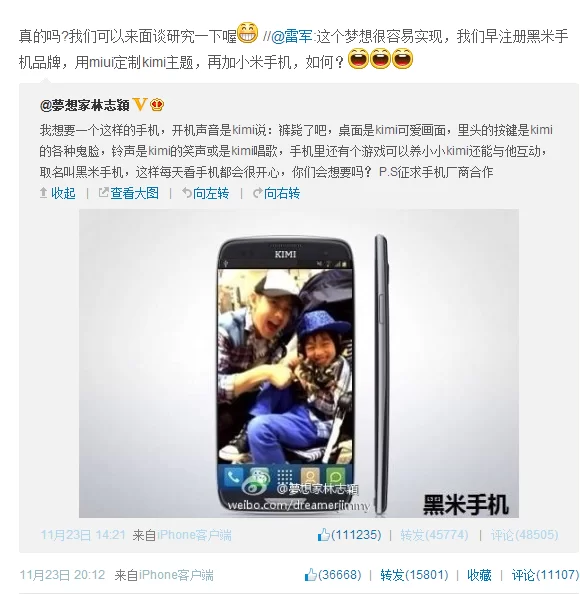
Task: Click the crown membership badge icon
Action: 157,105
